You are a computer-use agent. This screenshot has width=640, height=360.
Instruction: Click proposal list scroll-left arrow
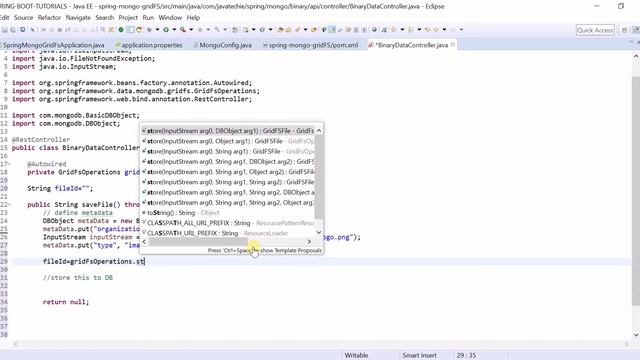click(x=144, y=242)
